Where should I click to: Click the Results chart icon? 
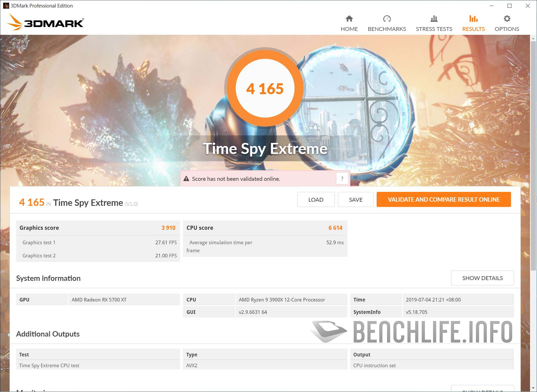coord(473,18)
